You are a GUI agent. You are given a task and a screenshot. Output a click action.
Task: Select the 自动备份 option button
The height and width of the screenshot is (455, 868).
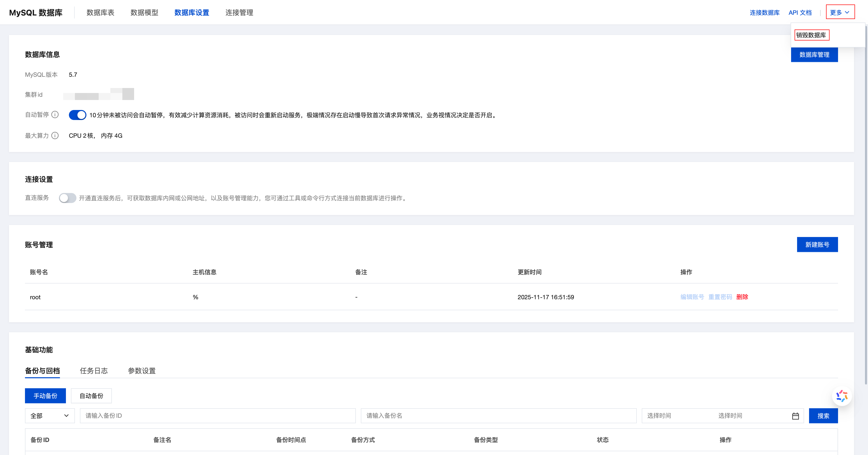click(x=91, y=396)
